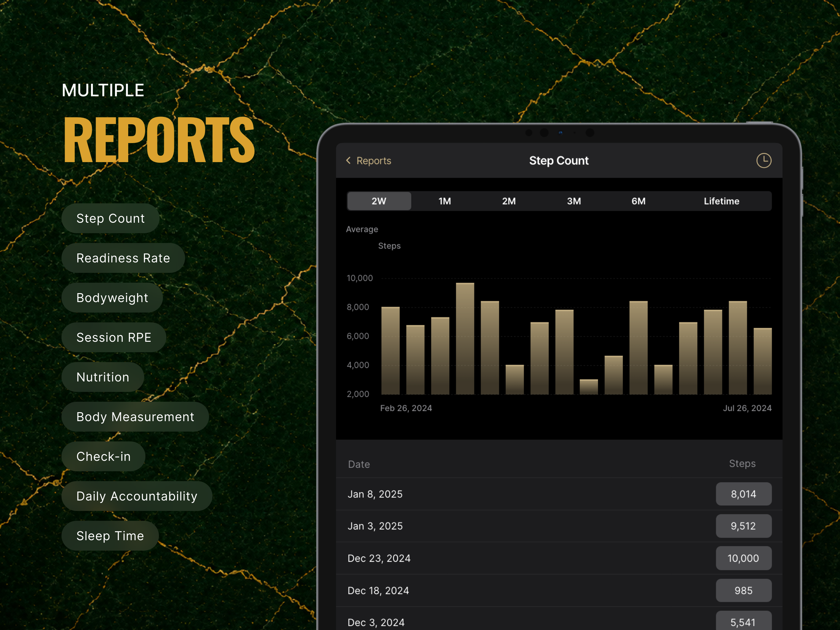Click the Jul 26, 2024 axis label
The height and width of the screenshot is (630, 840).
[x=747, y=408]
